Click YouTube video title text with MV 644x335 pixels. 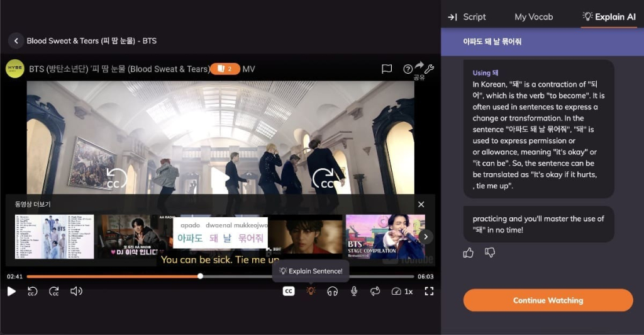pyautogui.click(x=142, y=69)
